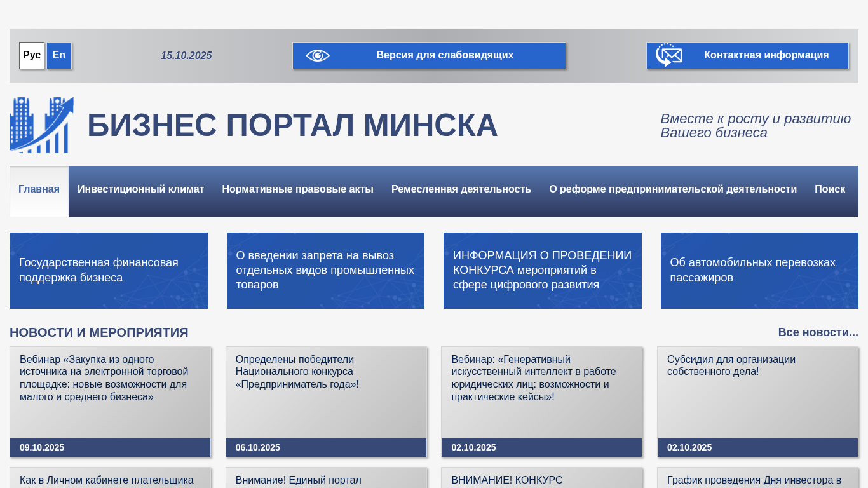Image resolution: width=868 pixels, height=488 pixels.
Task: Switch language to Рус
Action: (32, 55)
